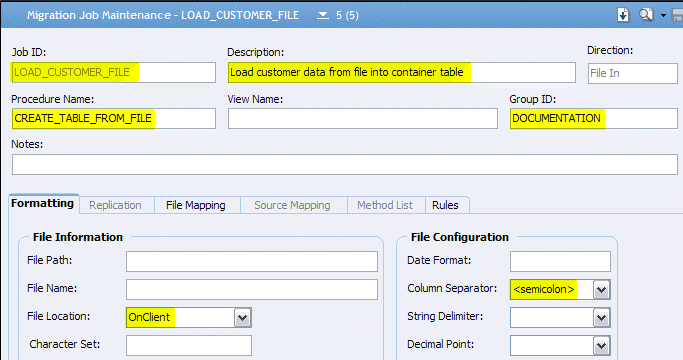Click the Notes text box
Viewport: 683px width, 360px height.
point(345,164)
